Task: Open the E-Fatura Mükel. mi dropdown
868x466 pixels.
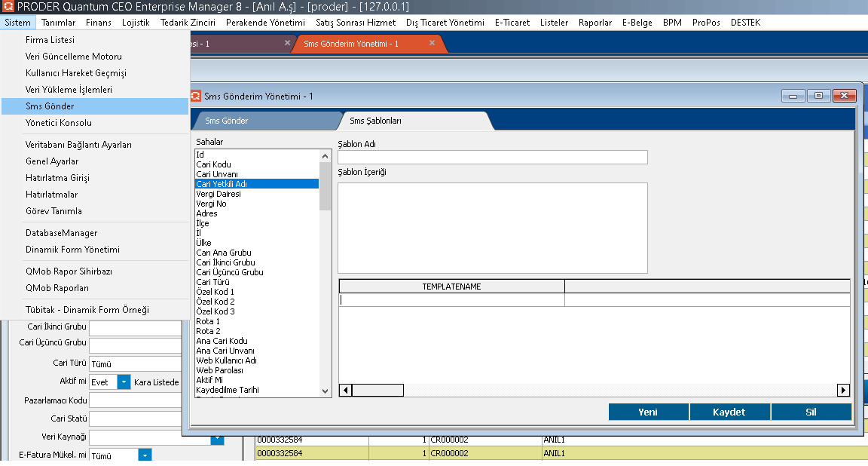Action: [145, 455]
